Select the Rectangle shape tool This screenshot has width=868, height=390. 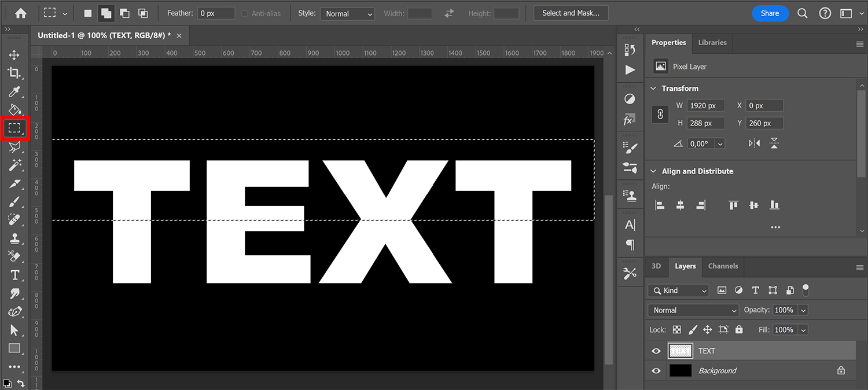(x=14, y=348)
